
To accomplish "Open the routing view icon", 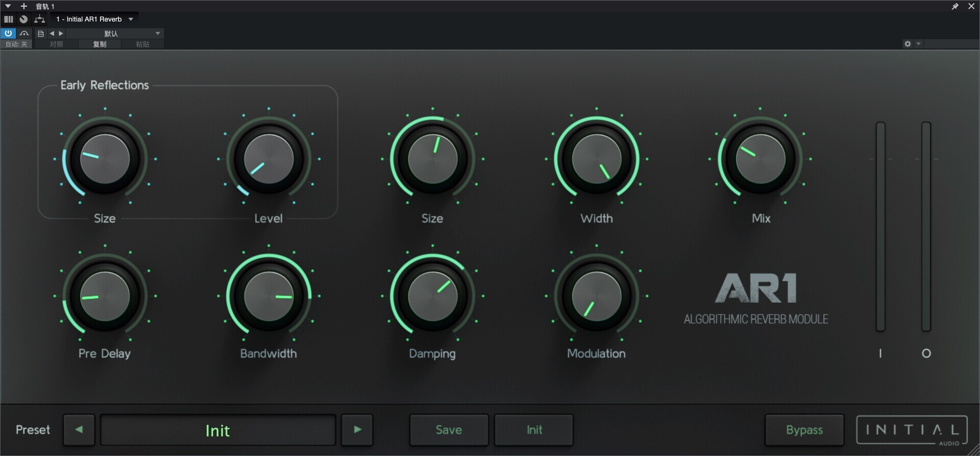I will click(x=39, y=19).
